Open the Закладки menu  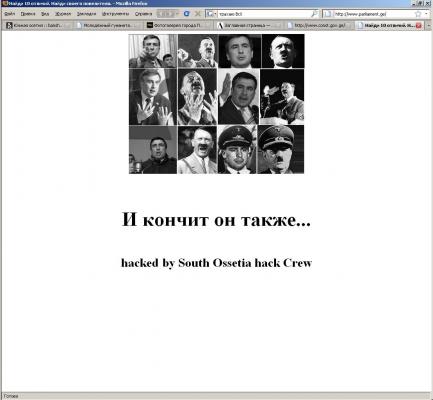(x=86, y=14)
